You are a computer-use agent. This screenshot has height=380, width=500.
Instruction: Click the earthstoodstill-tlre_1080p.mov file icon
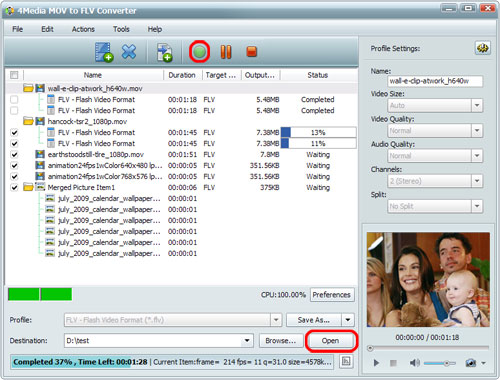[x=40, y=154]
